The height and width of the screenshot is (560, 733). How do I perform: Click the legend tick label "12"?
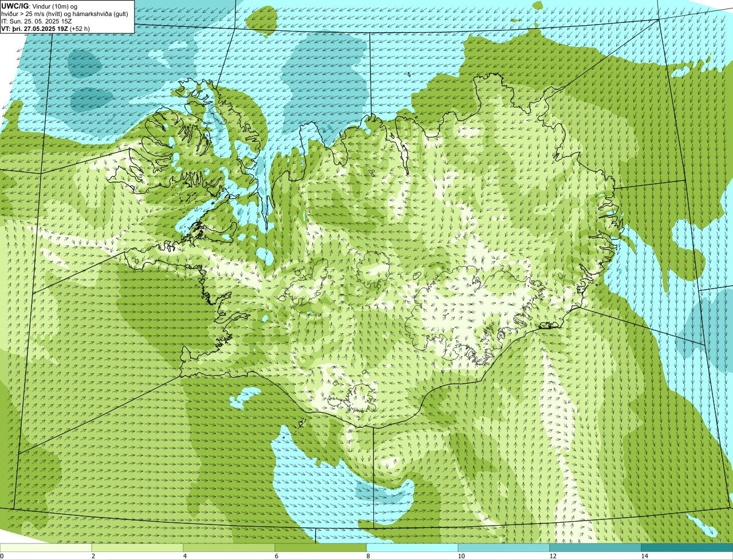553,556
